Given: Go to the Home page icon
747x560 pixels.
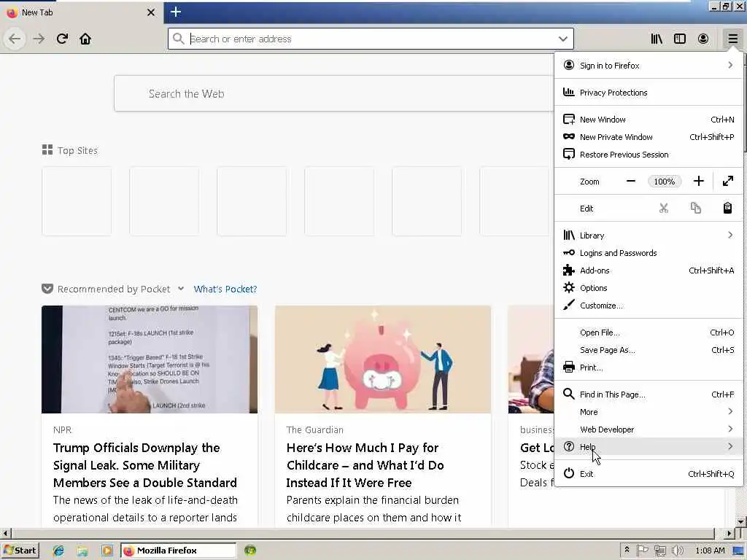Looking at the screenshot, I should pos(85,39).
